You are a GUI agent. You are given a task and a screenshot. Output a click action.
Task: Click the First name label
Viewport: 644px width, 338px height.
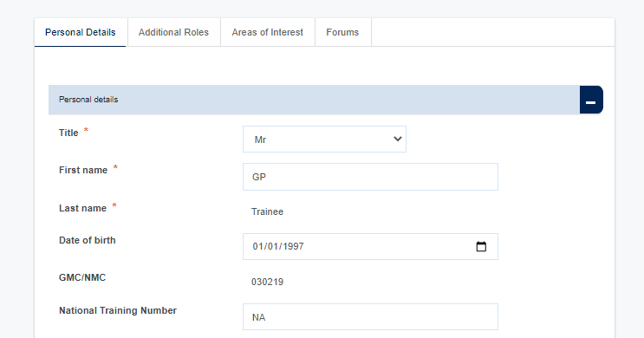point(83,171)
